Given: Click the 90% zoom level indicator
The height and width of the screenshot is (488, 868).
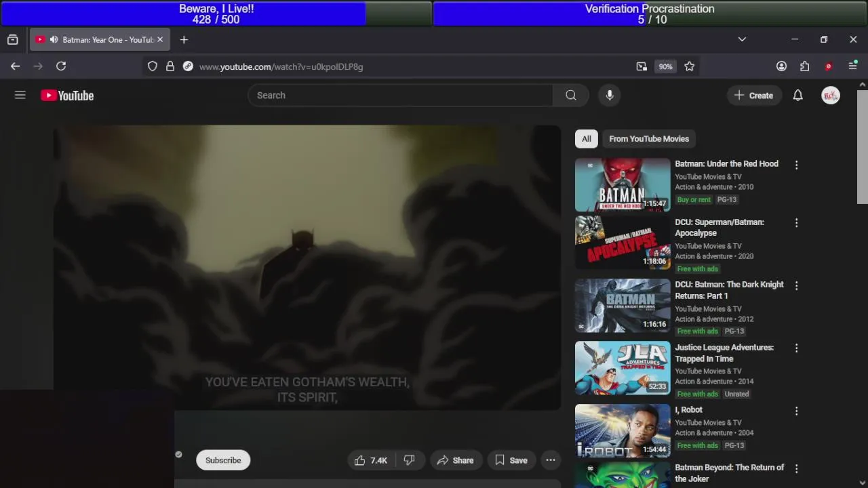Looking at the screenshot, I should (665, 66).
